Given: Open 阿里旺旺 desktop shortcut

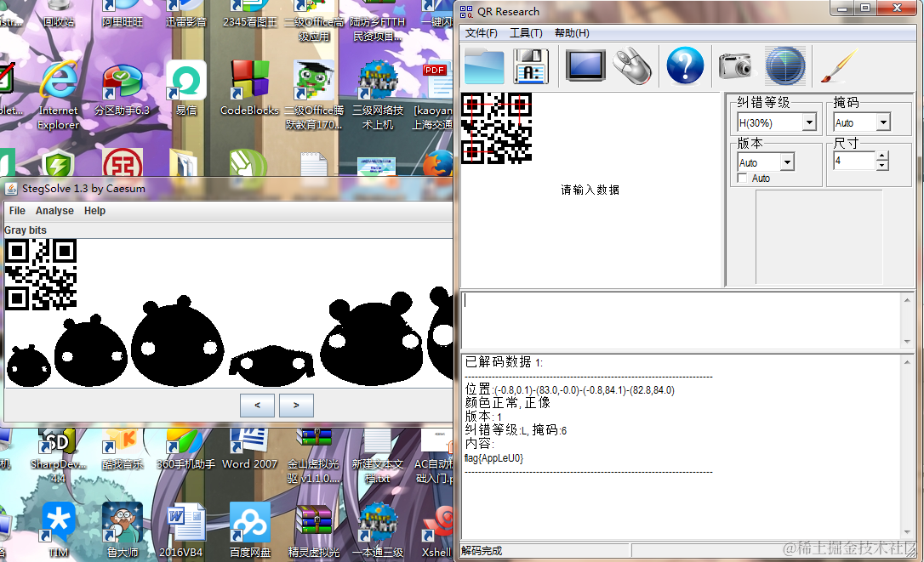Looking at the screenshot, I should click(122, 14).
